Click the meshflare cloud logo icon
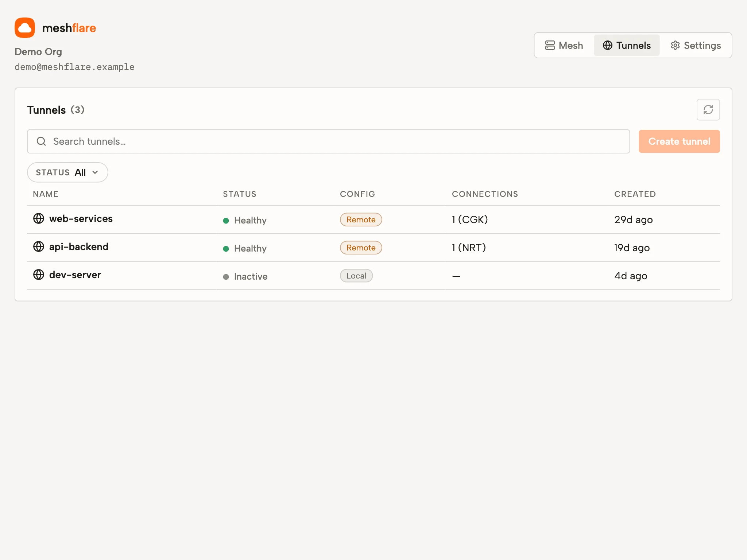Screen dimensions: 747x560 (25, 28)
